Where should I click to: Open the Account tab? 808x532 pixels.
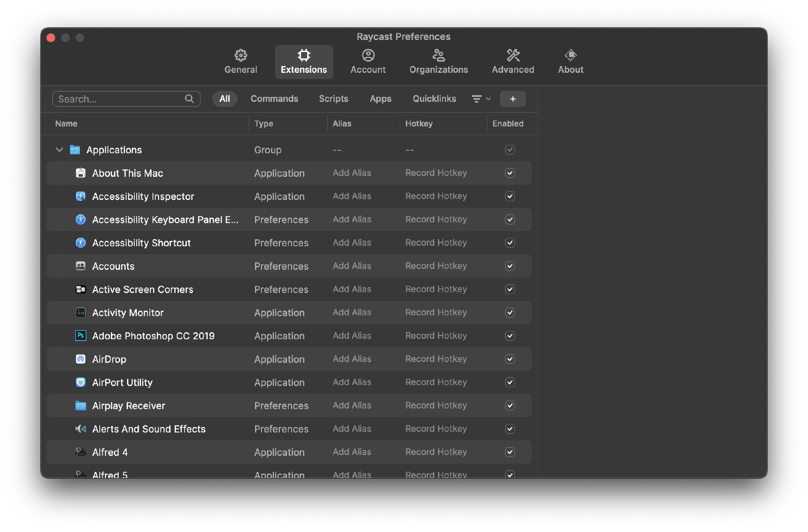pyautogui.click(x=368, y=62)
